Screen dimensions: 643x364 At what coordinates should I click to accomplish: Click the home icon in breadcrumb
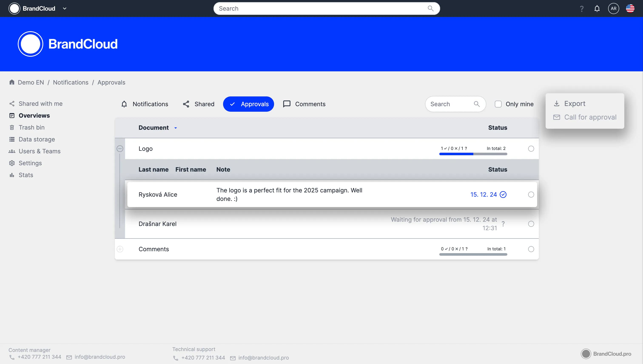coord(12,82)
